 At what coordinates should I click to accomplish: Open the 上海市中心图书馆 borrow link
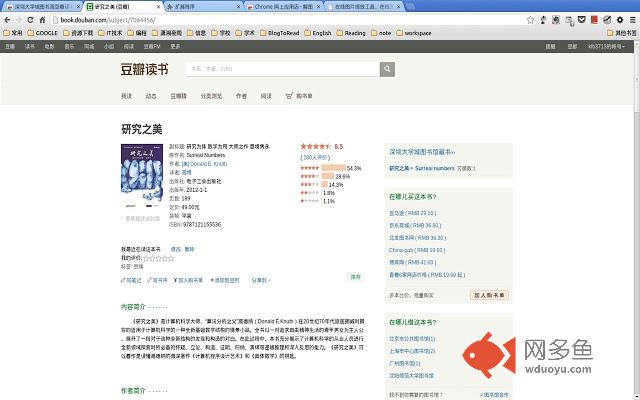412,351
